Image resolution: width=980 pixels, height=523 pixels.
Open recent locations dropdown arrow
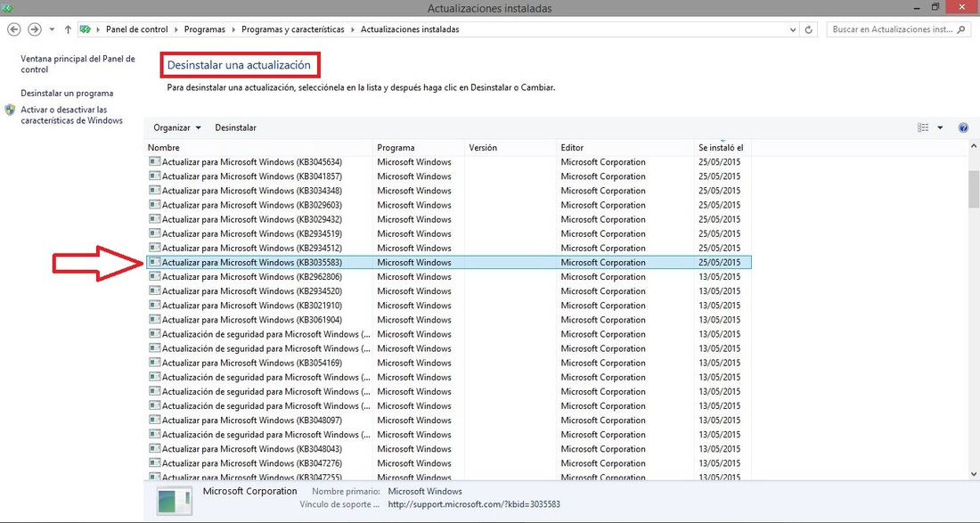pyautogui.click(x=52, y=29)
